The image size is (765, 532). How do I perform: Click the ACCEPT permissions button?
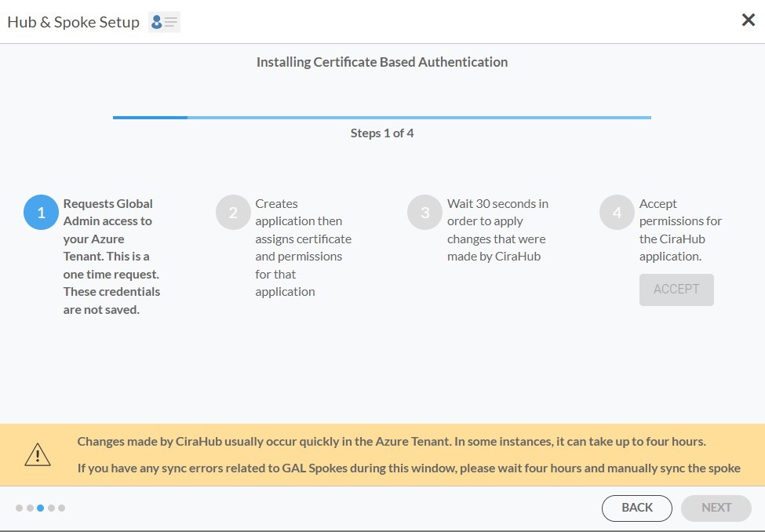(x=676, y=290)
